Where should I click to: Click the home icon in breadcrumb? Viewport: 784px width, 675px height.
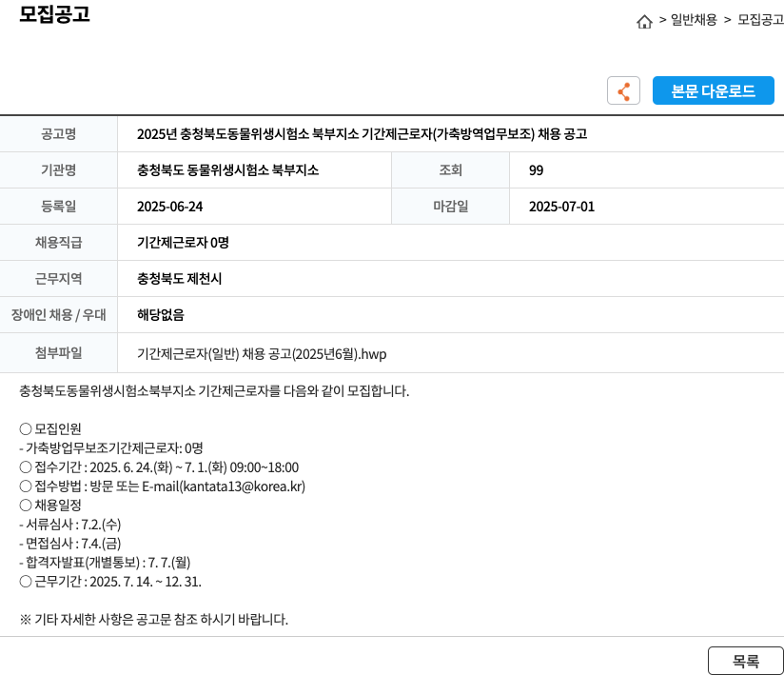(644, 21)
